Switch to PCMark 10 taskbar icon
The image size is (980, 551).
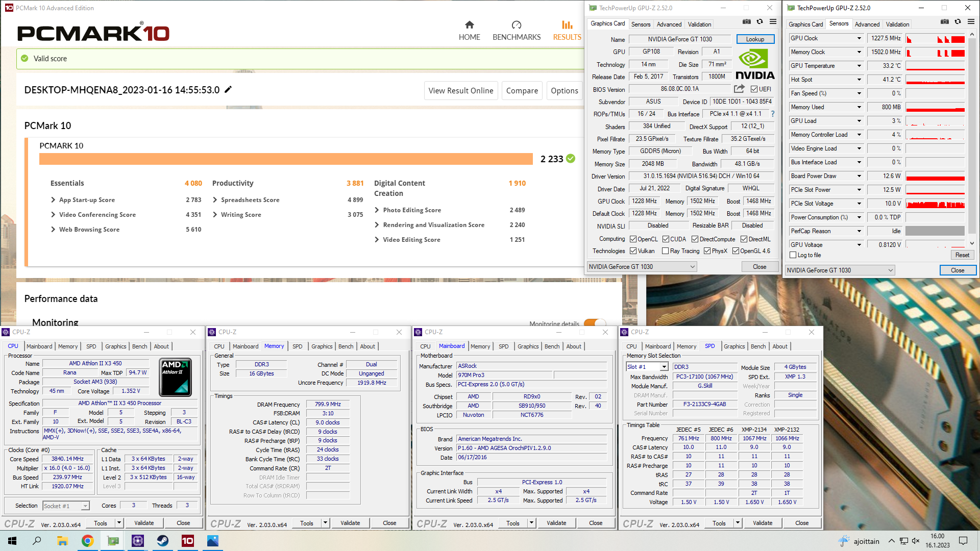point(188,541)
